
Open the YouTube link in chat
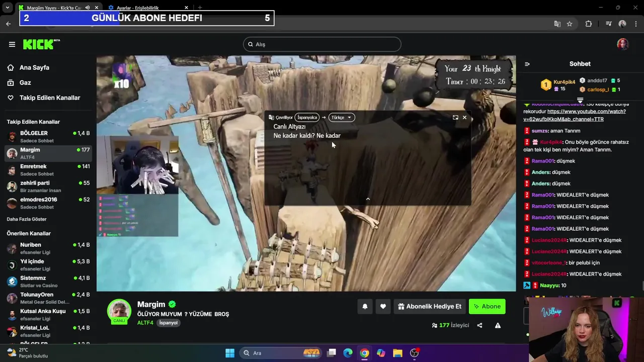tap(575, 115)
